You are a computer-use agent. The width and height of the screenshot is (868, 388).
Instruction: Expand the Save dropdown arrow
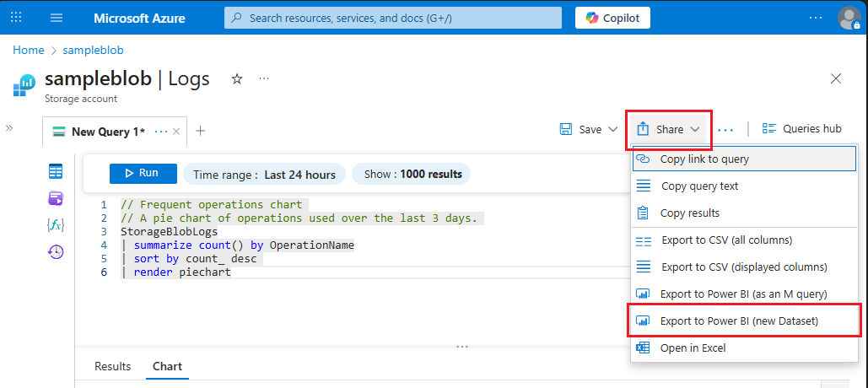coord(612,129)
